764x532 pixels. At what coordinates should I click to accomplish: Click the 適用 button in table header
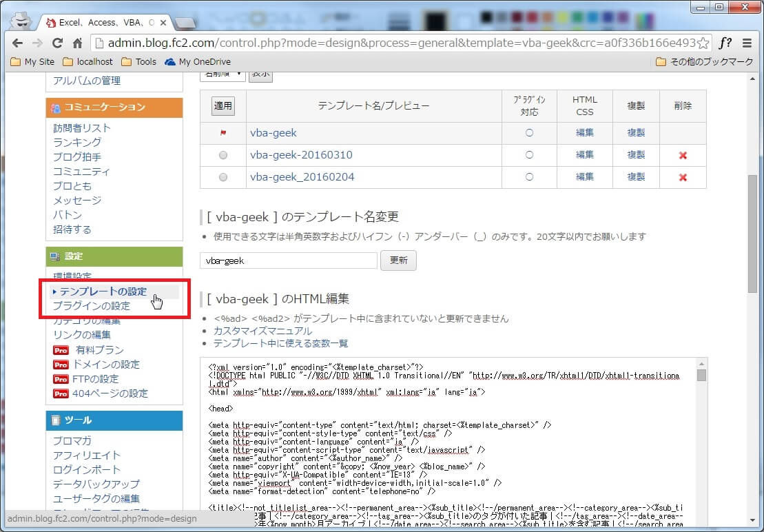(223, 106)
